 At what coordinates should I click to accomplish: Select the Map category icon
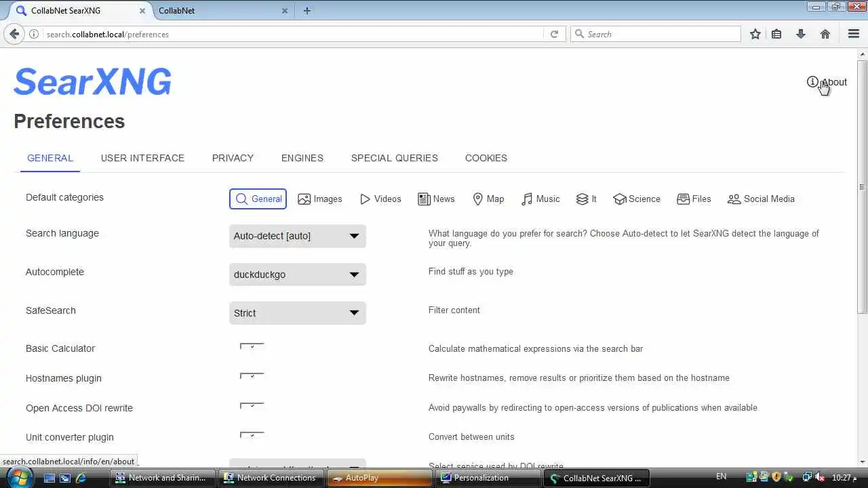point(478,199)
